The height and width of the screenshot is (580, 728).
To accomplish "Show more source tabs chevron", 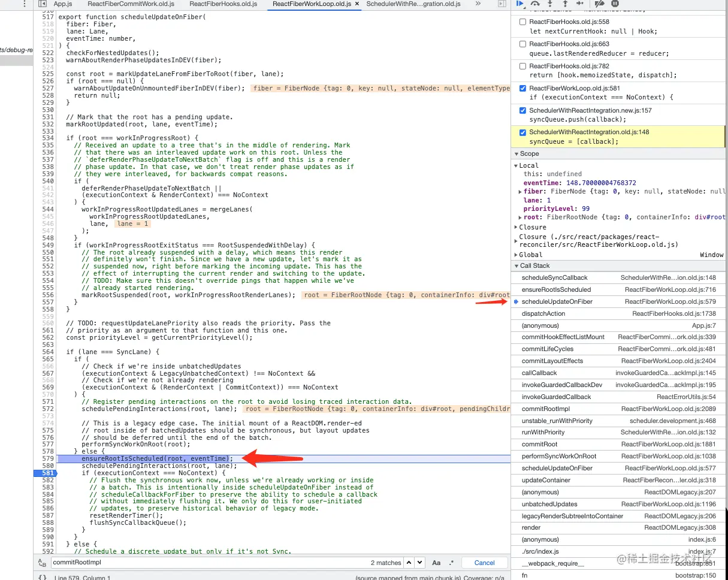I will coord(478,4).
